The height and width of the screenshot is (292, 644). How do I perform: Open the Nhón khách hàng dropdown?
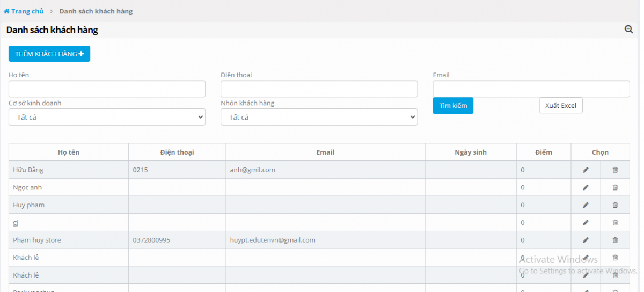(x=319, y=117)
